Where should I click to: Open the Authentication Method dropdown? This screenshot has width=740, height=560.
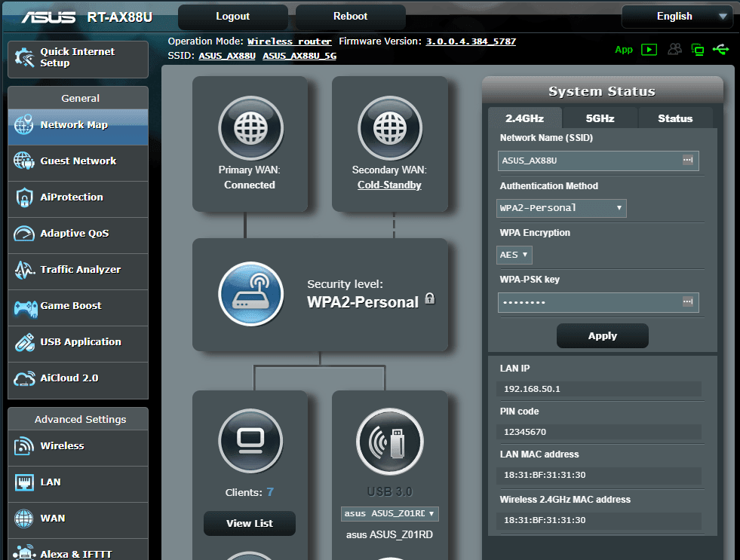(561, 208)
